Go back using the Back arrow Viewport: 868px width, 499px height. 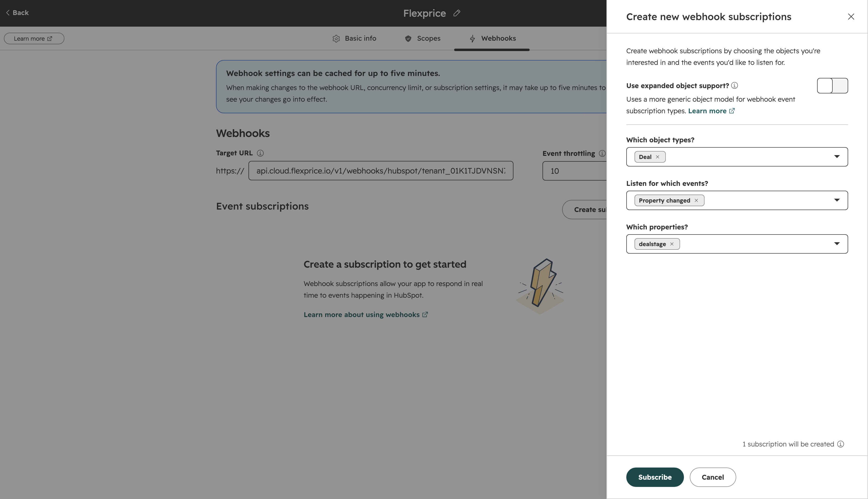[17, 13]
